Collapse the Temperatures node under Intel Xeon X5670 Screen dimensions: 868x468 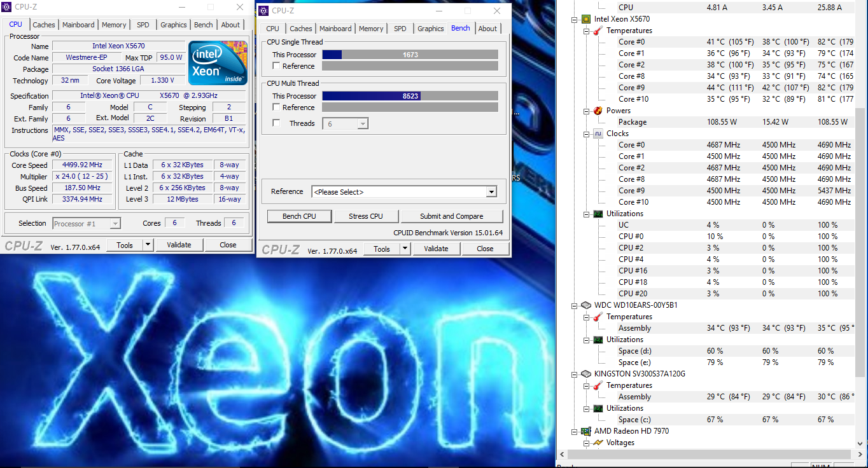pos(586,31)
